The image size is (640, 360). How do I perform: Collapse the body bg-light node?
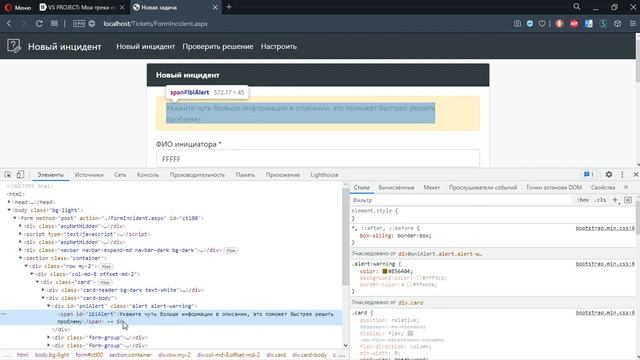click(x=9, y=210)
